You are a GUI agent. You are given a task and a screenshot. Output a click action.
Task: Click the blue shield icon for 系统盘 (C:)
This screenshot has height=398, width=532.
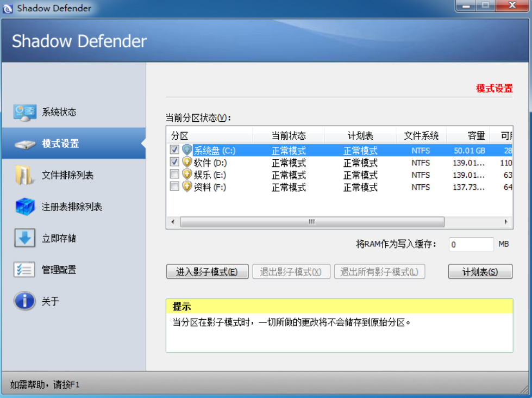pyautogui.click(x=187, y=150)
